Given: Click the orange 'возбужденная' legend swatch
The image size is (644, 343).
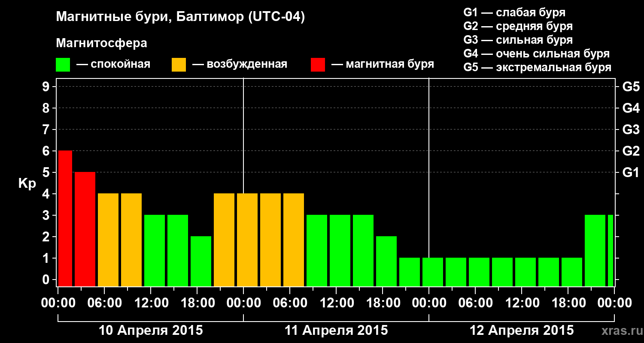Looking at the screenshot, I should (179, 65).
